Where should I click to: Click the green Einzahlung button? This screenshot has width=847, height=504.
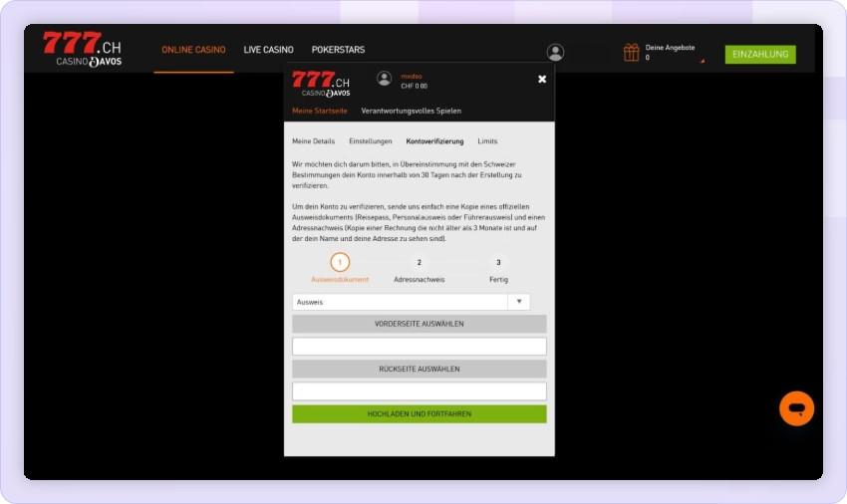(760, 54)
